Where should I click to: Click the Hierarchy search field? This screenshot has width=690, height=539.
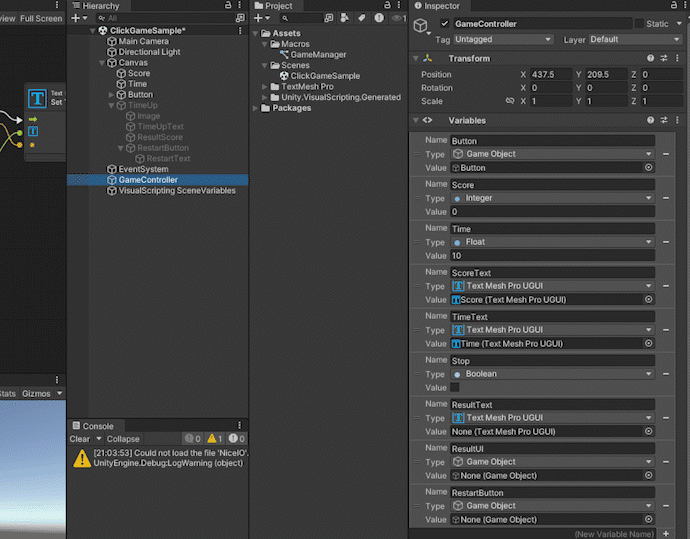pyautogui.click(x=165, y=18)
